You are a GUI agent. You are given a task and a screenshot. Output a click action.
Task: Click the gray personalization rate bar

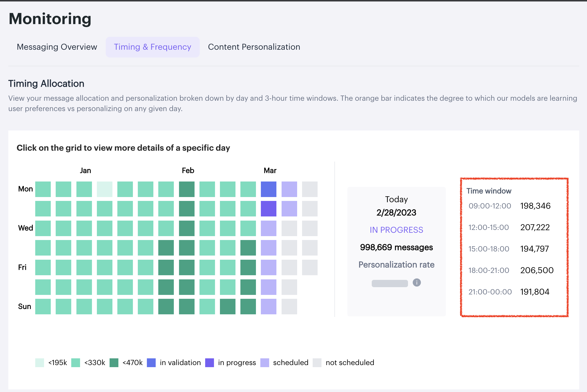[x=390, y=283]
